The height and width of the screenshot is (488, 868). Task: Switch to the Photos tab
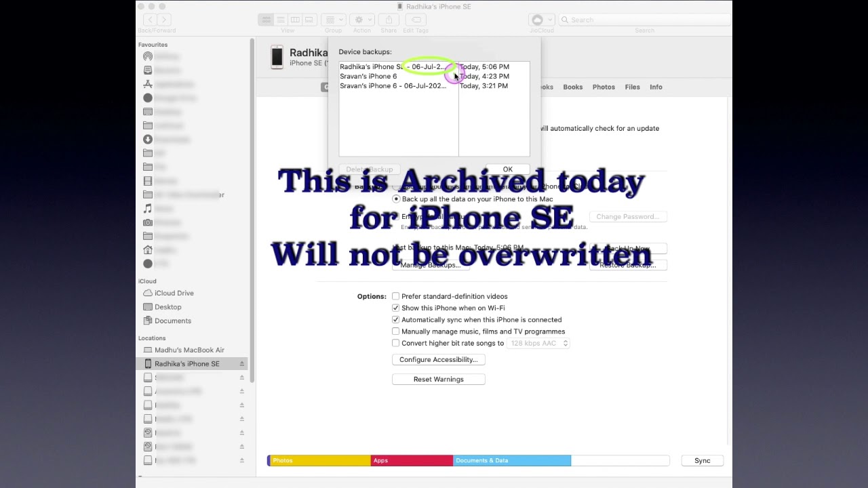(604, 87)
